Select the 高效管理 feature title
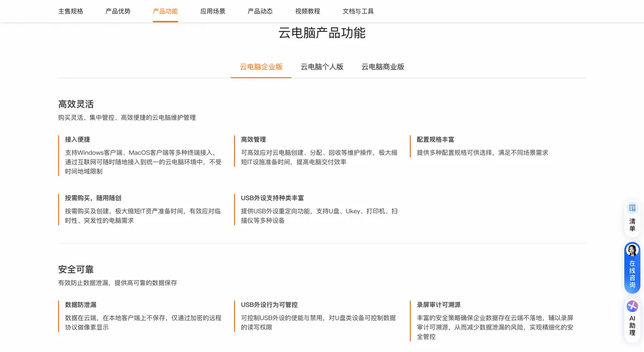Viewport: 644px width, 352px height. click(x=253, y=139)
